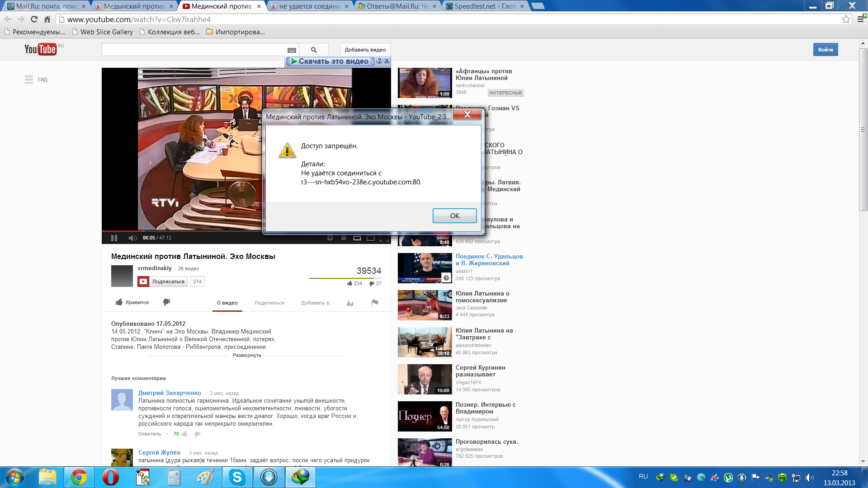Open the YouTube guide menu icon

pyautogui.click(x=29, y=80)
